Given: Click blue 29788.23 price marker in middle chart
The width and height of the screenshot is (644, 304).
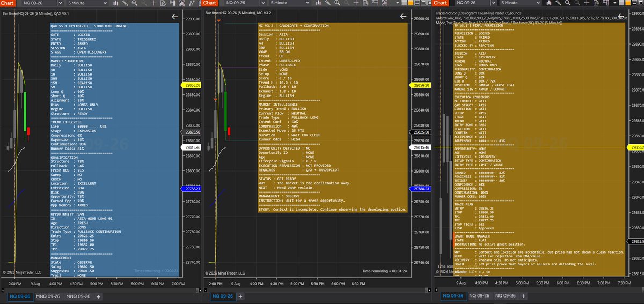Looking at the screenshot, I should coord(419,188).
